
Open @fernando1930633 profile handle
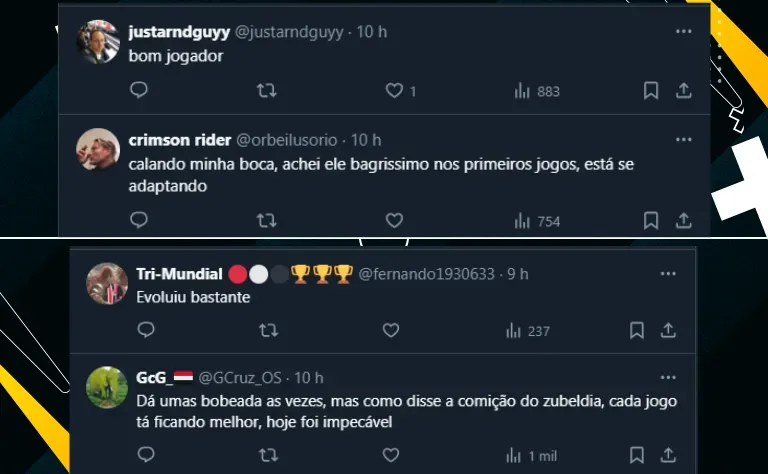point(426,274)
